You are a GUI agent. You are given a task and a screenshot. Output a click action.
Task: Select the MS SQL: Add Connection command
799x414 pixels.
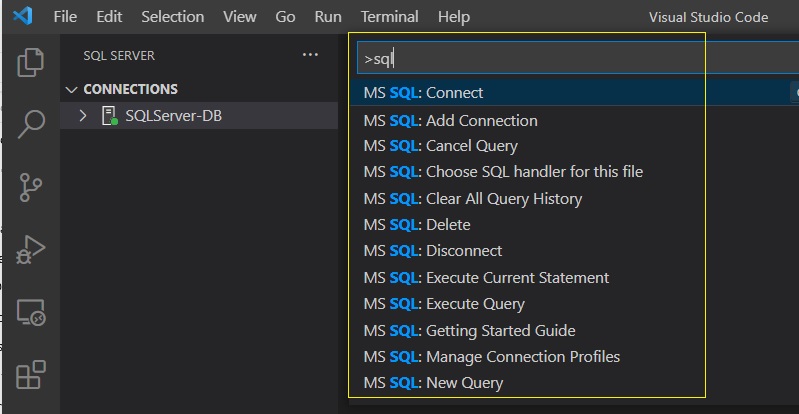click(x=574, y=120)
